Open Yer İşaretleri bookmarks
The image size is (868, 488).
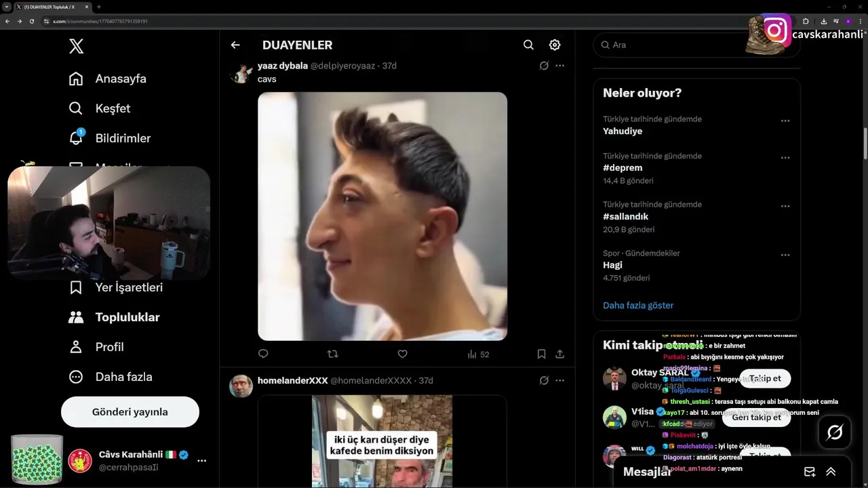116,287
